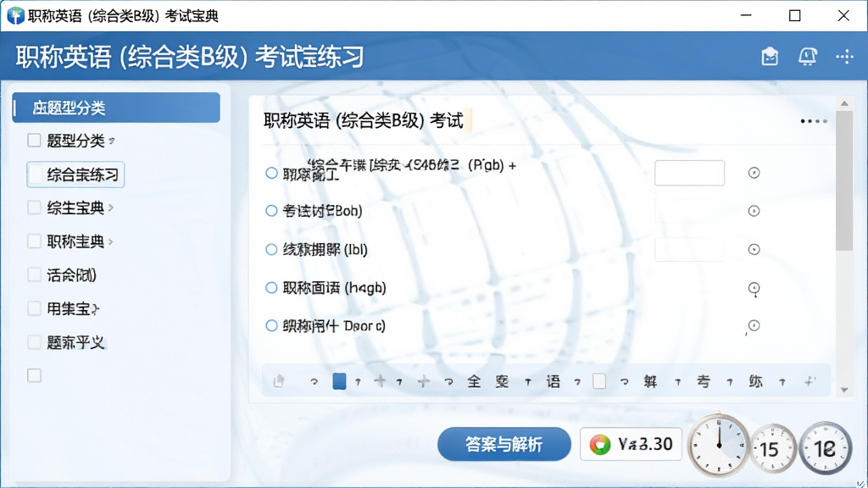Screen dimensions: 868x488
Task: Tick the 用集宝 checkbox
Action: click(34, 308)
